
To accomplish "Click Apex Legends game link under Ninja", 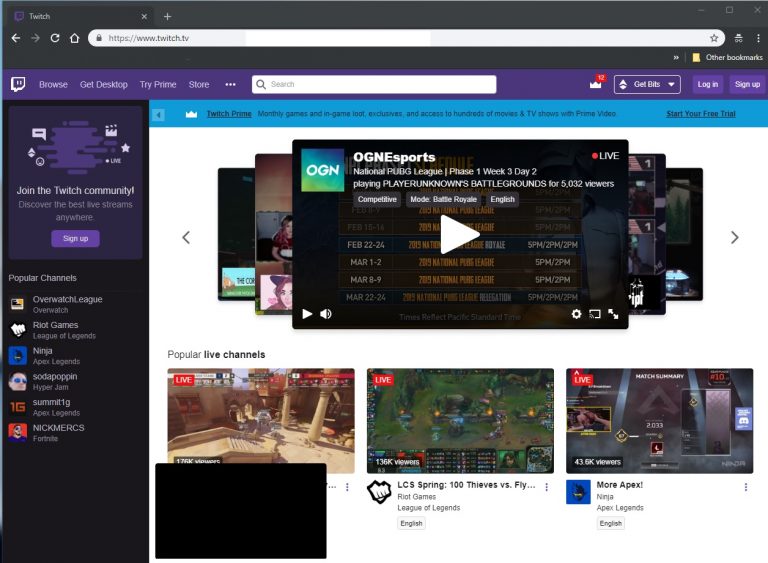I will (620, 508).
